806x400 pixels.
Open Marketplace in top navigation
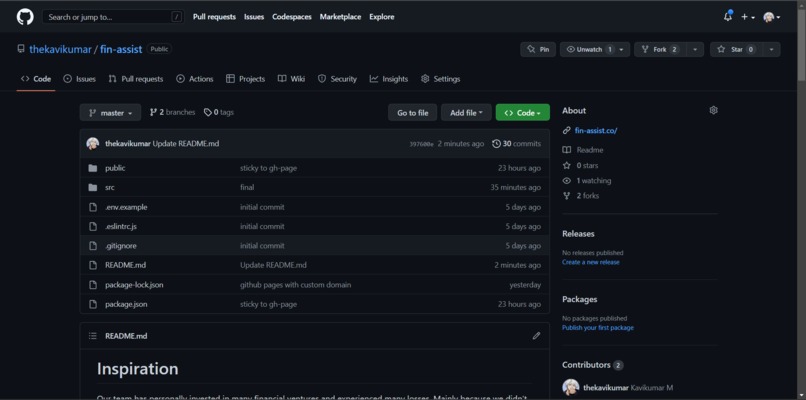[340, 17]
